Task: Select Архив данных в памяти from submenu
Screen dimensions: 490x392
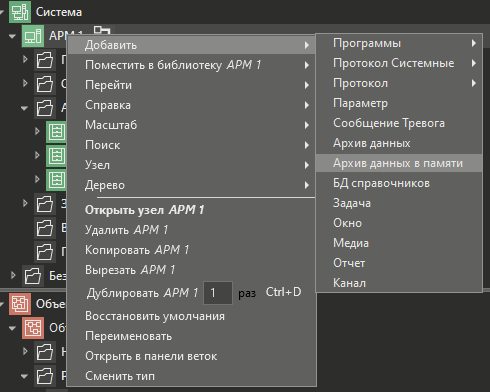Action: (x=399, y=163)
